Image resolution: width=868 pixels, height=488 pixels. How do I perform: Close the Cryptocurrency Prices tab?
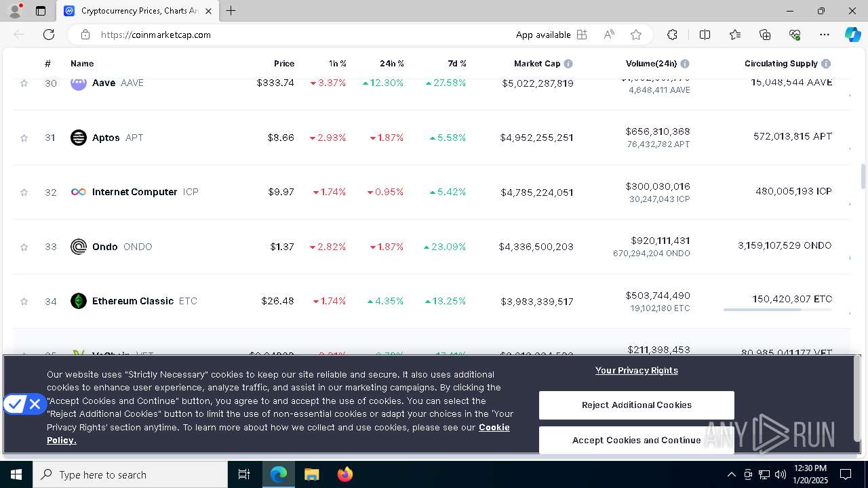[208, 11]
